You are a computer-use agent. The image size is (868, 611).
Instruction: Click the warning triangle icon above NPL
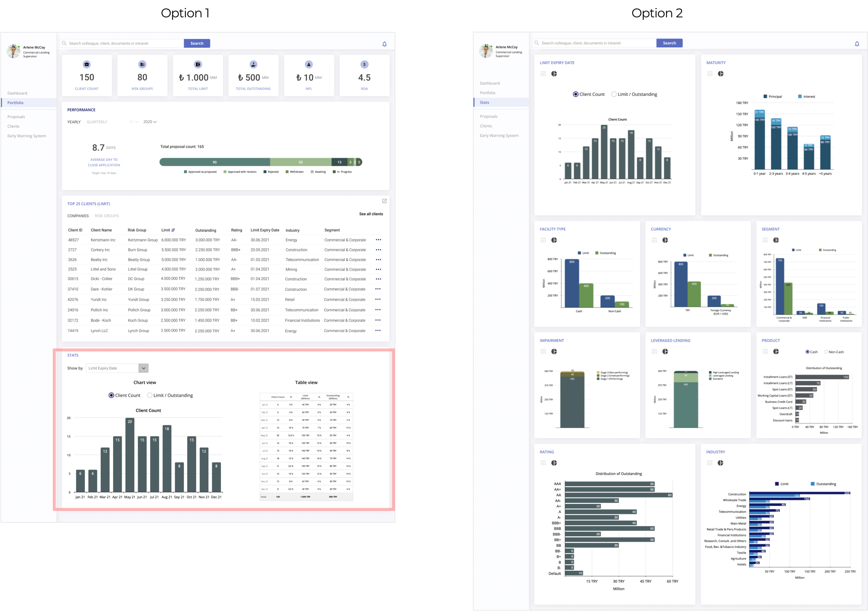pos(309,64)
